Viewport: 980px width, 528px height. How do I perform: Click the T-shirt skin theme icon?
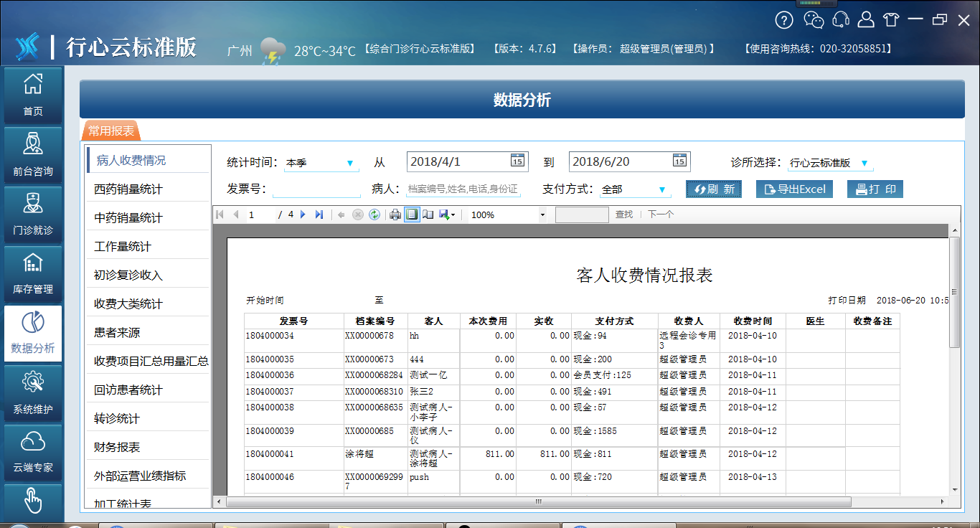(x=890, y=20)
